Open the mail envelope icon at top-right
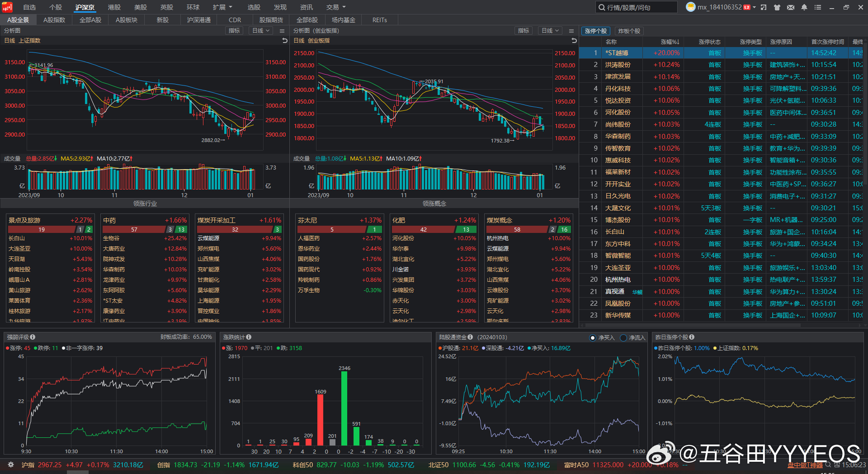The height and width of the screenshot is (474, 868). click(x=791, y=7)
